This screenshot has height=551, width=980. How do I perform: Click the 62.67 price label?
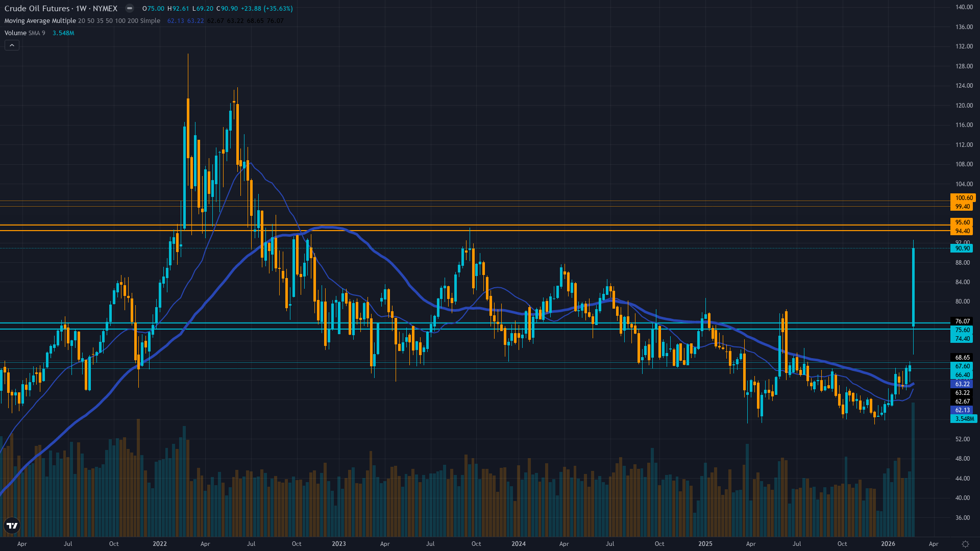click(962, 402)
